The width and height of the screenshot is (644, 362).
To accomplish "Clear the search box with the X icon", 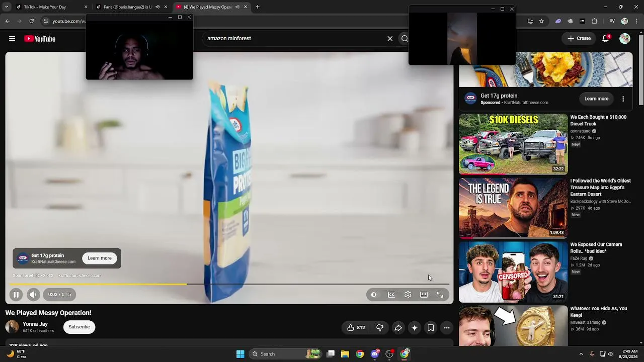I will 390,38.
